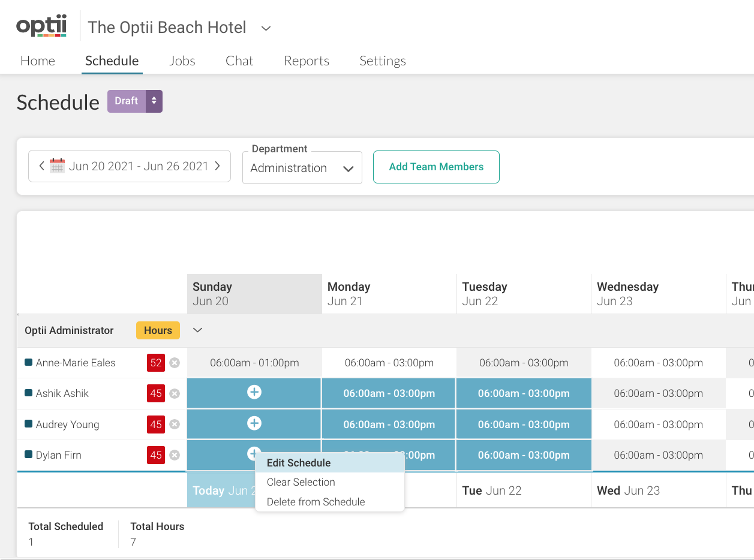Select Dylan Firn's Tuesday shift cell
This screenshot has width=754, height=560.
coord(524,455)
